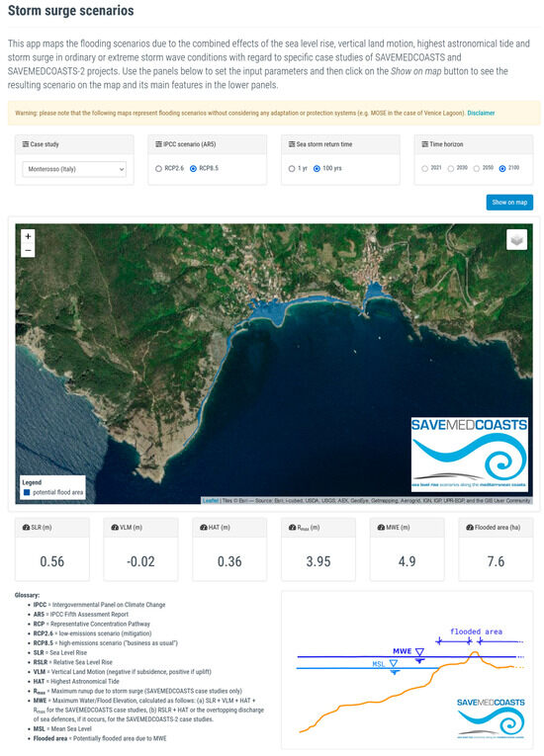
Task: Set time horizon to 2050
Action: pyautogui.click(x=477, y=169)
